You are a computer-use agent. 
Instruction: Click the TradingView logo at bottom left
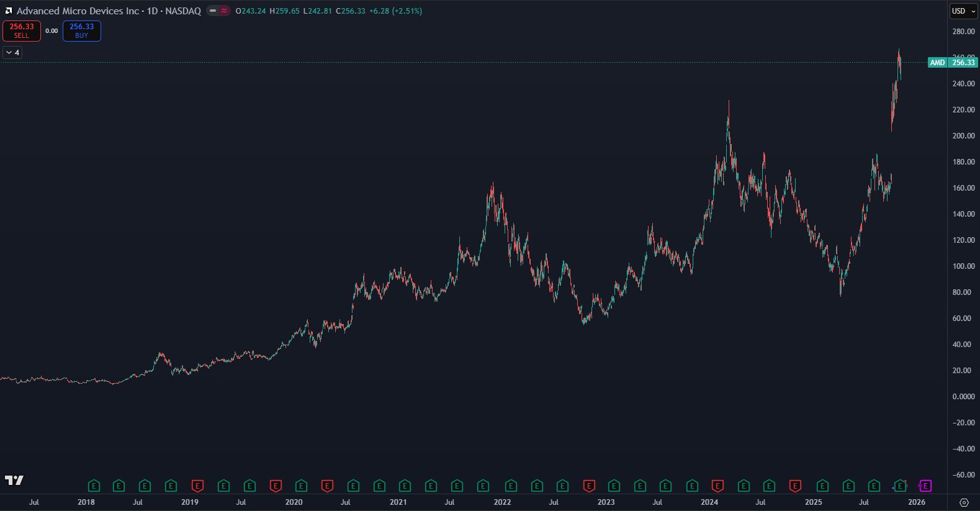click(14, 480)
